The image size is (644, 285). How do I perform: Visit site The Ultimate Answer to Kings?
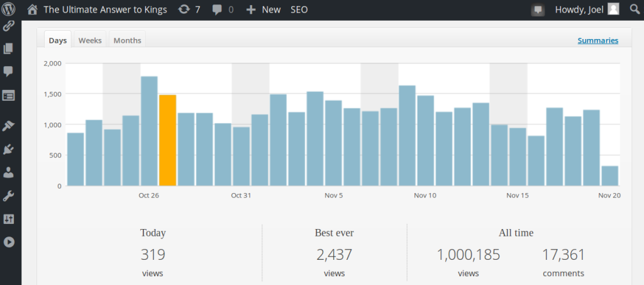pyautogui.click(x=104, y=9)
